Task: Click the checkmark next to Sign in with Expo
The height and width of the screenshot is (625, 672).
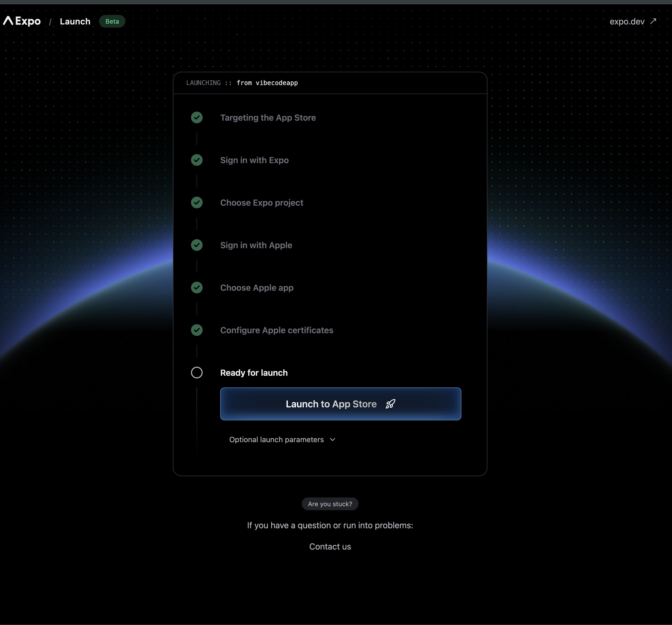Action: (197, 160)
